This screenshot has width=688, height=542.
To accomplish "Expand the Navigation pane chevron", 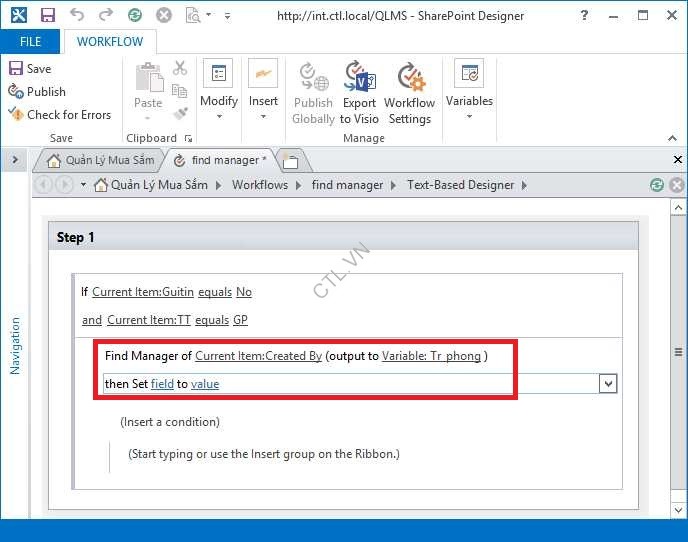I will pos(15,160).
